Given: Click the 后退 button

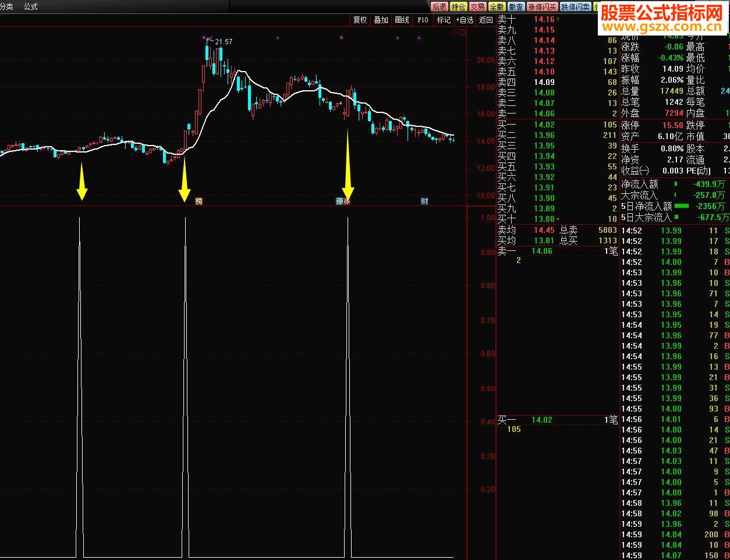Looking at the screenshot, I should tap(439, 7).
